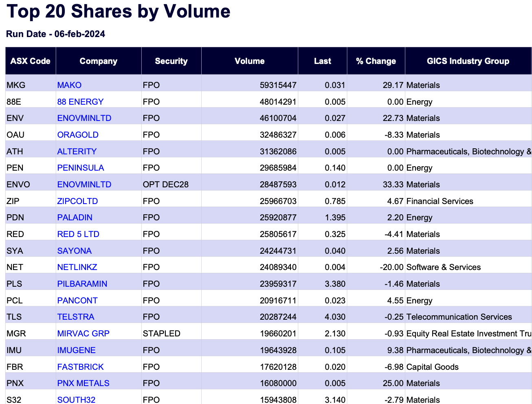Viewport: 532px width, 404px height.
Task: Open the TELSTRA company link
Action: pyautogui.click(x=76, y=317)
